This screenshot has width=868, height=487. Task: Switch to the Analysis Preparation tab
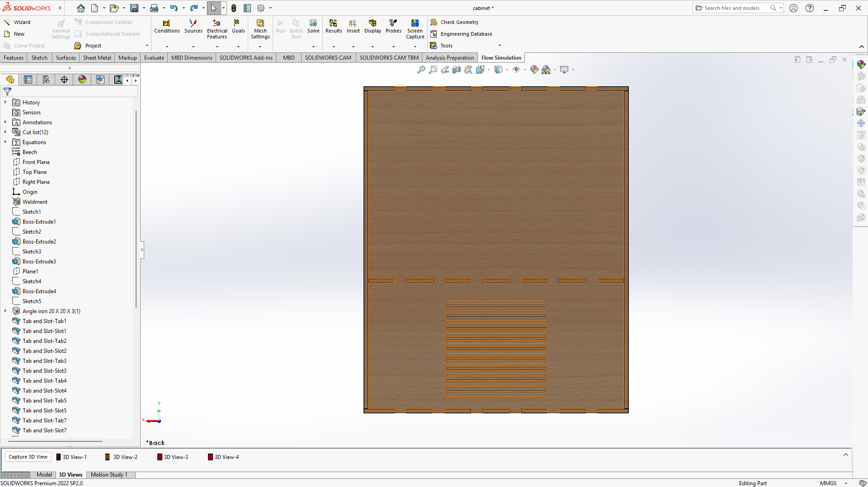point(450,57)
